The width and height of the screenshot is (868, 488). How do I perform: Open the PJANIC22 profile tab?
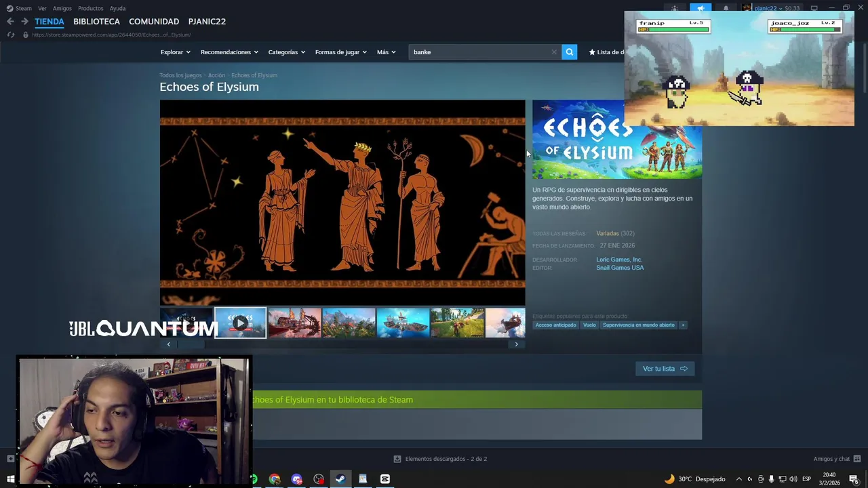(x=207, y=22)
